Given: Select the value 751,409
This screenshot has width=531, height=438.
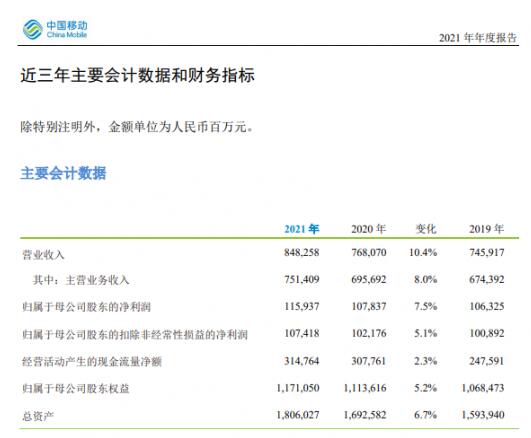Looking at the screenshot, I should click(x=302, y=279).
